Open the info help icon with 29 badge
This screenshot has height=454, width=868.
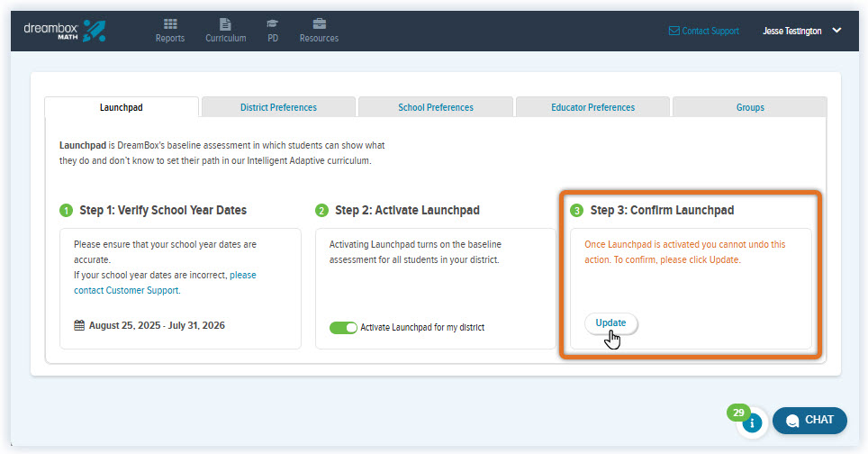(x=752, y=423)
